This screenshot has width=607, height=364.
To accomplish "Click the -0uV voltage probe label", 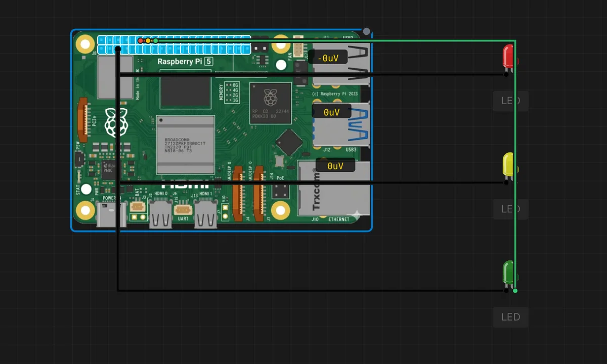I will point(328,58).
